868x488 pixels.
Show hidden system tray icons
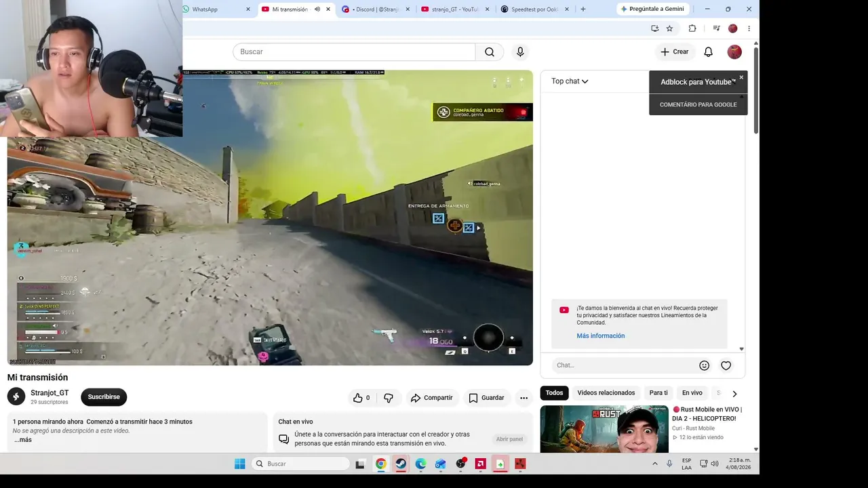pos(654,464)
